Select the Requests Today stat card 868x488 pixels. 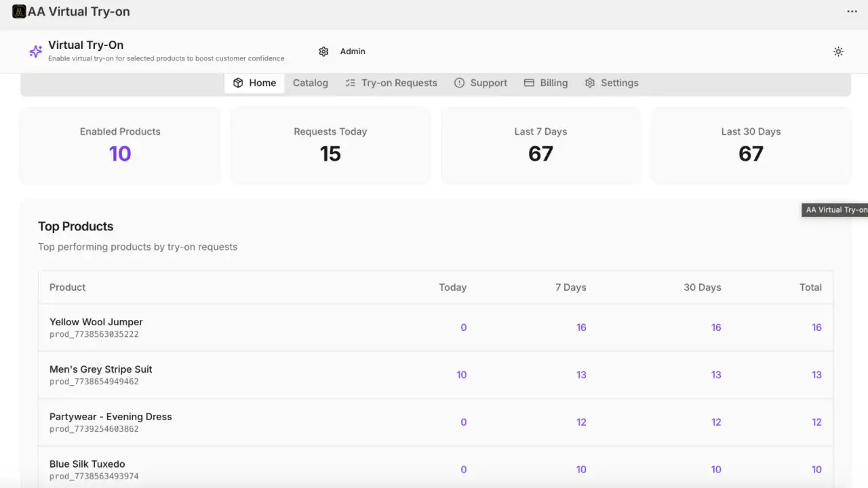[330, 145]
